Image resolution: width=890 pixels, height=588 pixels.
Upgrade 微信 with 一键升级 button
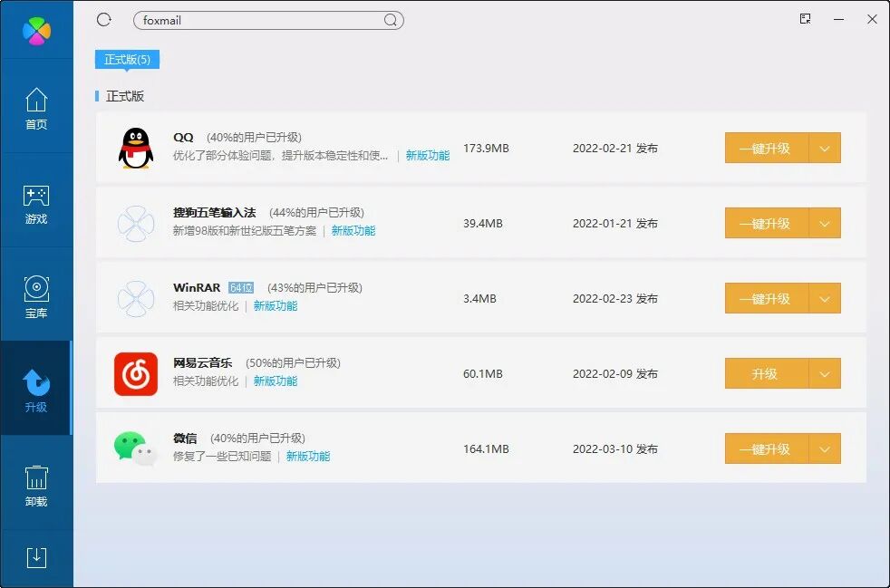(x=766, y=449)
